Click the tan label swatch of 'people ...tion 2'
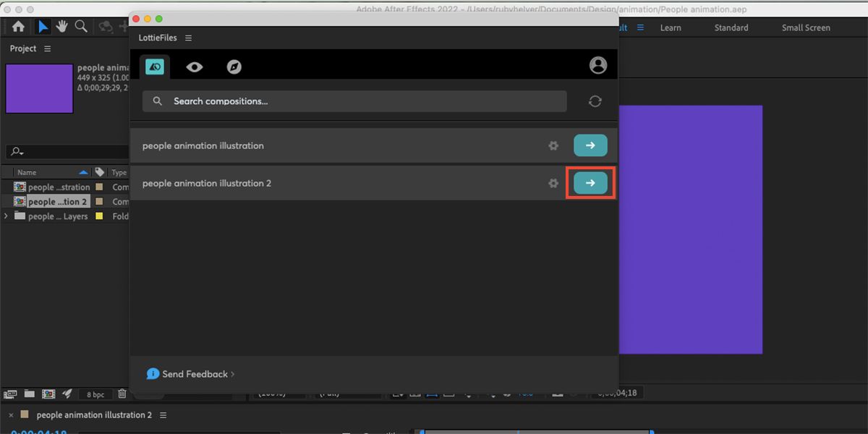The image size is (868, 434). click(99, 202)
